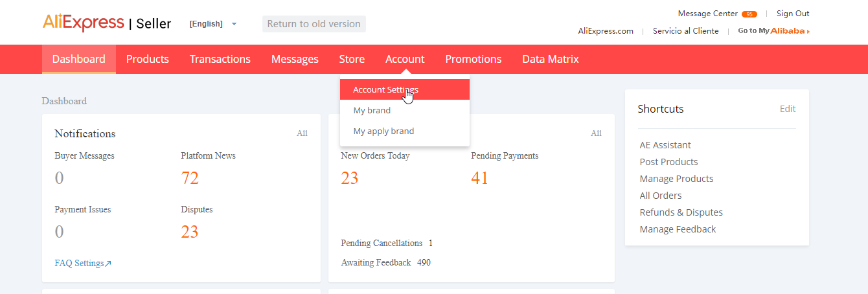Open the Data Matrix tab
The width and height of the screenshot is (868, 294).
point(550,59)
